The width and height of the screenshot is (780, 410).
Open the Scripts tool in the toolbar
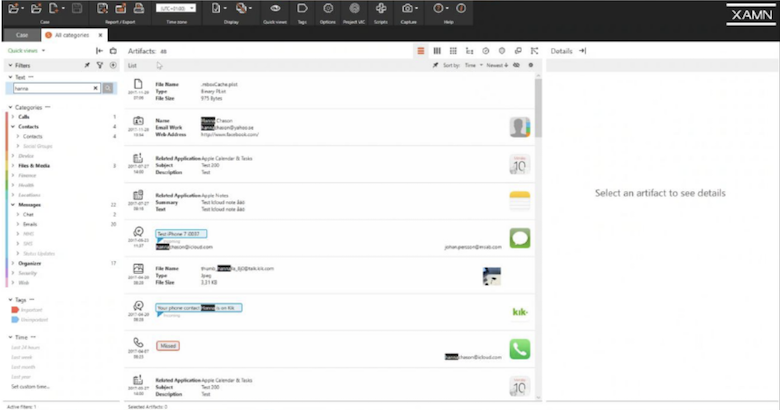pos(381,8)
